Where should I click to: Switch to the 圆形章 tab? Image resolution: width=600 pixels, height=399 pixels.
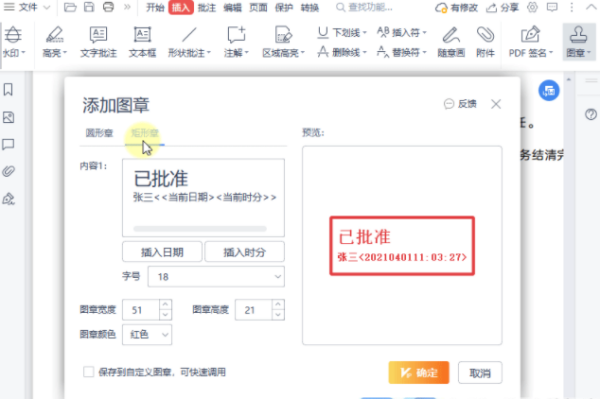pyautogui.click(x=99, y=133)
